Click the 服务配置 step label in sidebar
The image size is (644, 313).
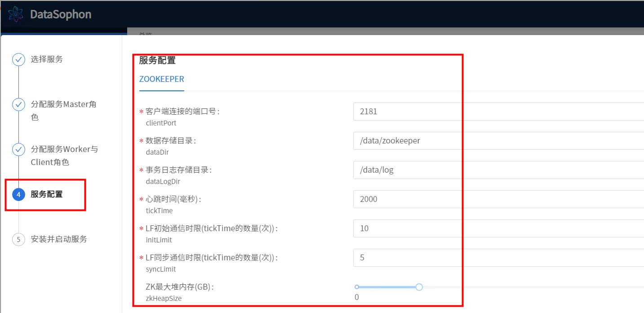coord(47,194)
